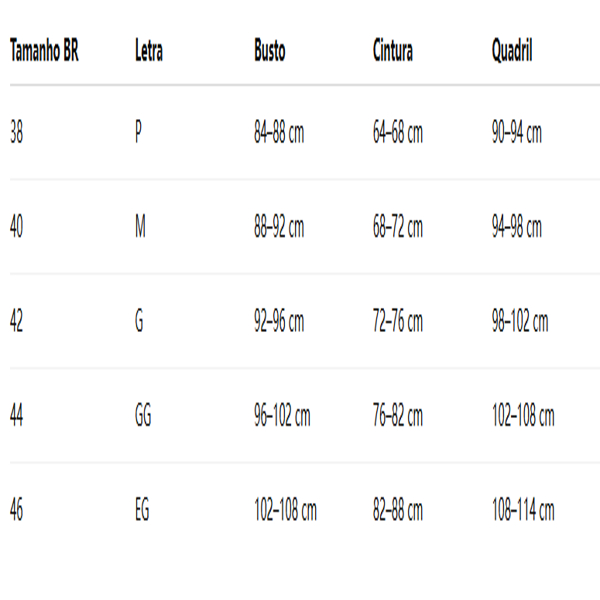Image resolution: width=600 pixels, height=600 pixels.
Task: Select size 42 in the table
Action: 16,322
